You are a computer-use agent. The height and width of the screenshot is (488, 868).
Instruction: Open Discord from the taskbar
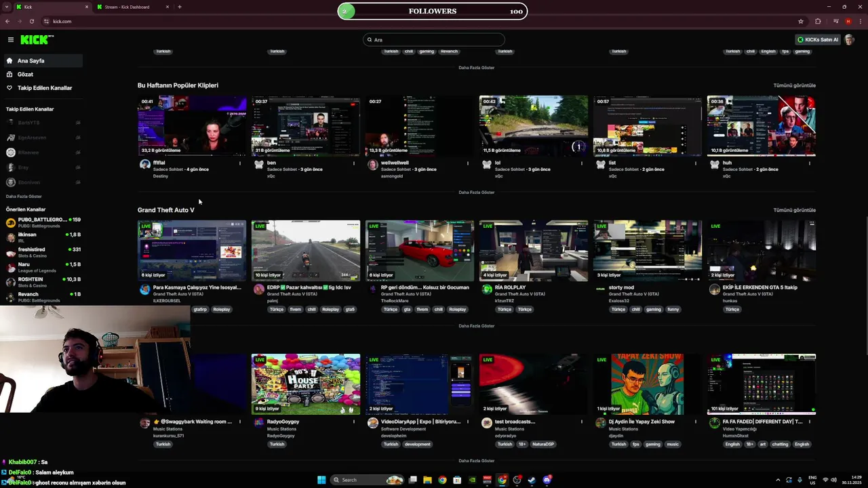tap(547, 480)
